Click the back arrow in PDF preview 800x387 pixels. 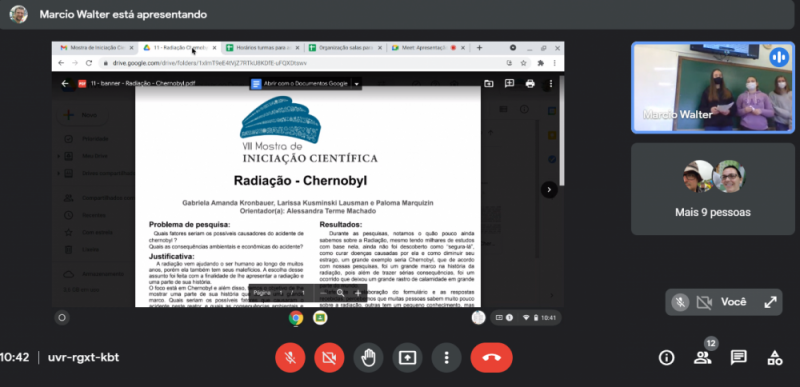(65, 84)
